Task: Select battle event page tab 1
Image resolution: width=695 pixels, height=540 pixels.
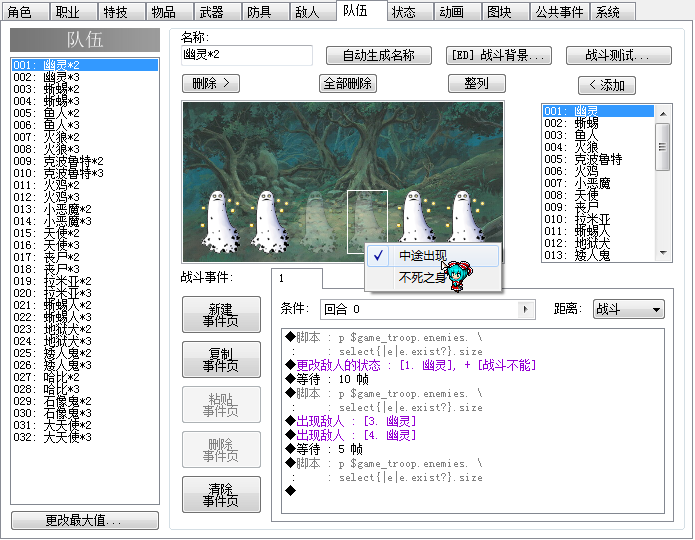Action: coord(297,278)
